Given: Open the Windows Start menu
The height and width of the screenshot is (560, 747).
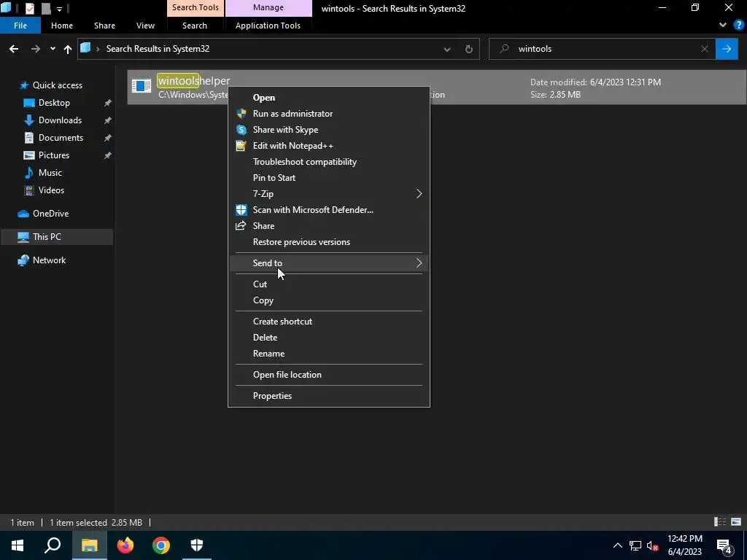Looking at the screenshot, I should [18, 545].
